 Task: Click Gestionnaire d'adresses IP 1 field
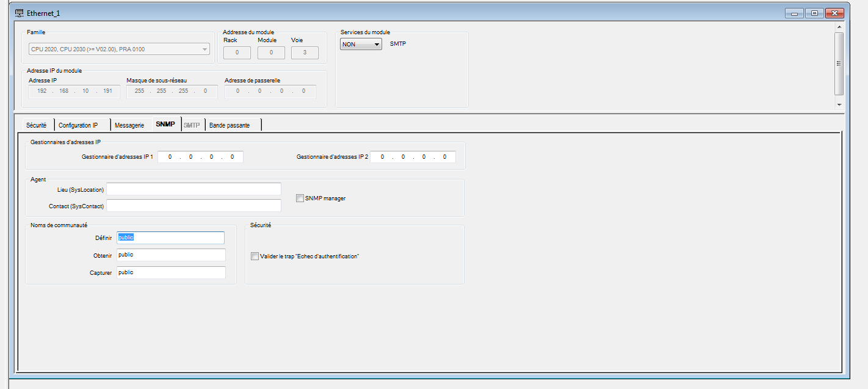pos(200,157)
